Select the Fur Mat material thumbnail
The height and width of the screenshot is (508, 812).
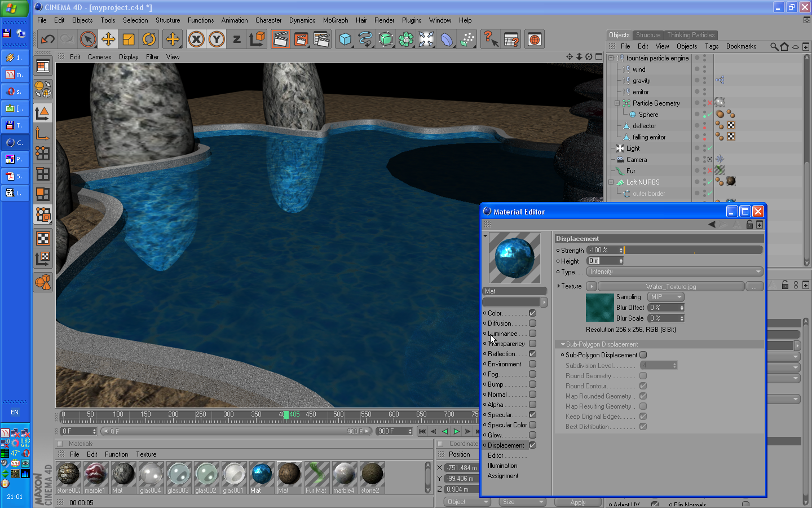click(x=316, y=474)
